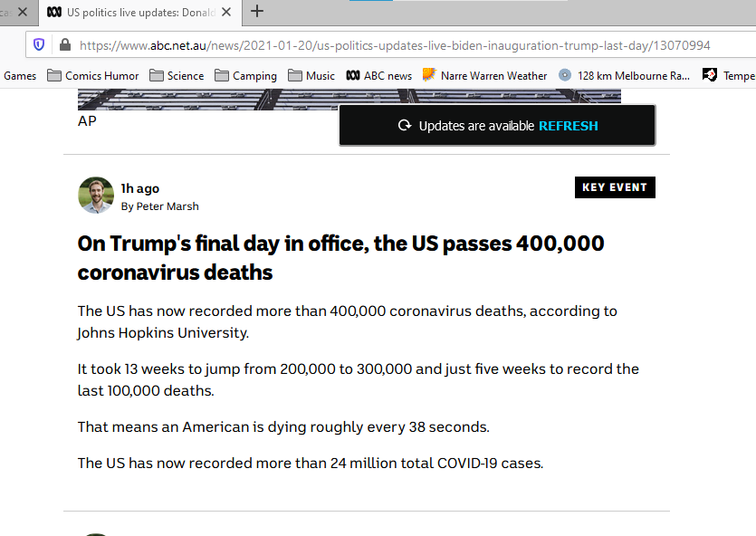Click the By Peter Marsh byline
The height and width of the screenshot is (536, 756).
pyautogui.click(x=159, y=206)
